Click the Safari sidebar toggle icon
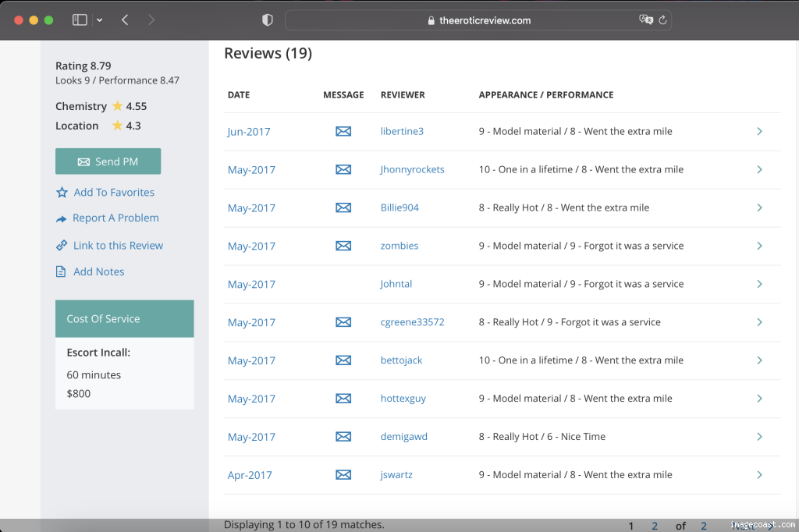Image resolution: width=799 pixels, height=532 pixels. pos(79,20)
